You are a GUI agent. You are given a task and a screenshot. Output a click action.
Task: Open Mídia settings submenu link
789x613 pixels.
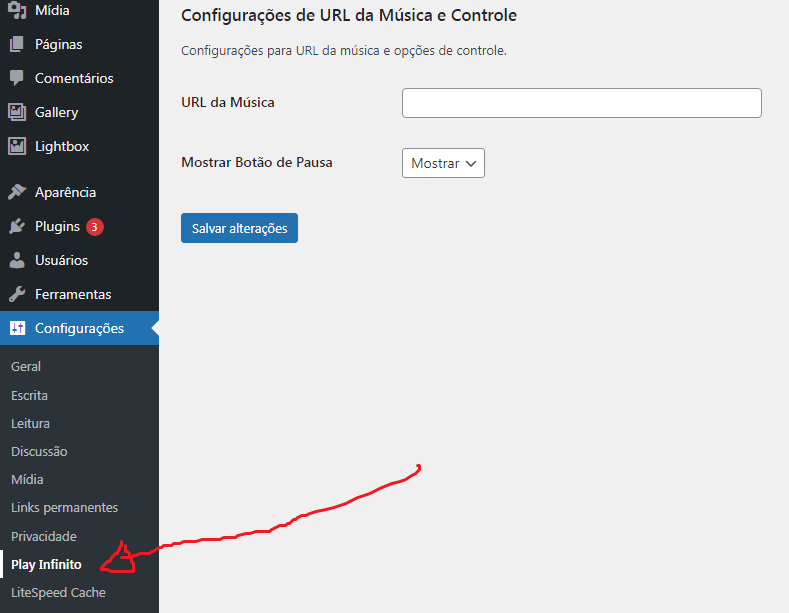pyautogui.click(x=27, y=480)
